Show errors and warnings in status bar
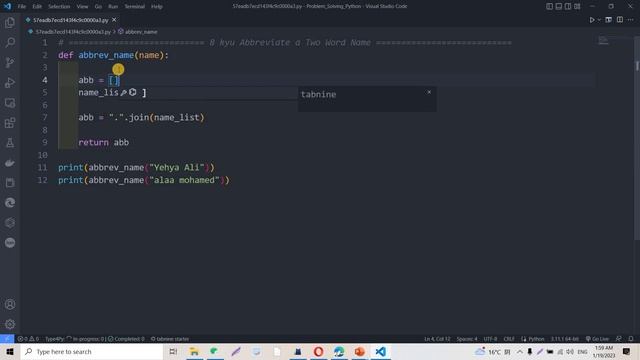Image resolution: width=640 pixels, height=360 pixels. pos(28,339)
